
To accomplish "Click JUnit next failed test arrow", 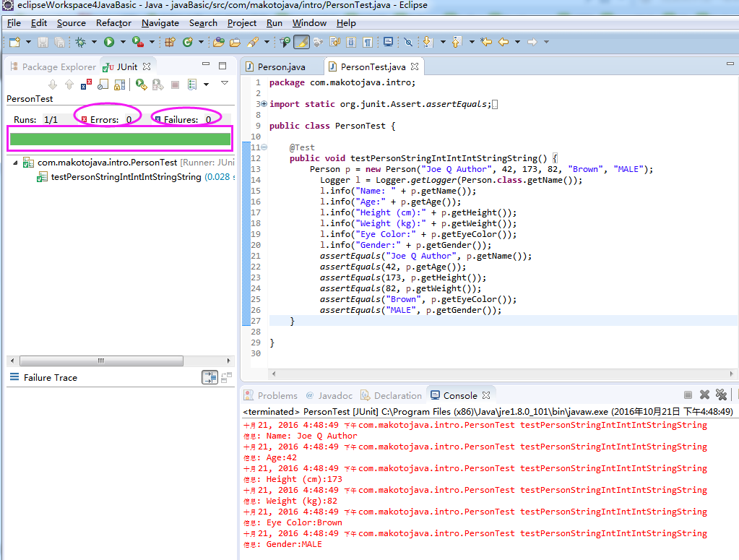I will (x=53, y=85).
